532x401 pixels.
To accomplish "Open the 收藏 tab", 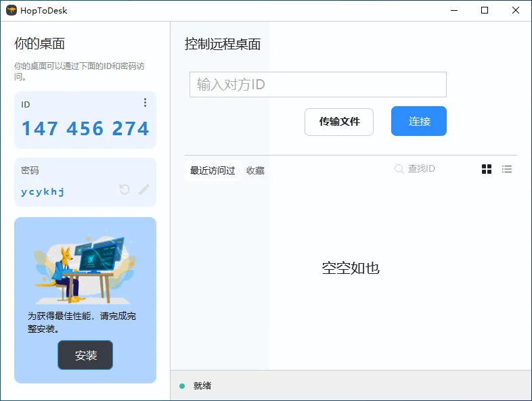I will tap(255, 170).
